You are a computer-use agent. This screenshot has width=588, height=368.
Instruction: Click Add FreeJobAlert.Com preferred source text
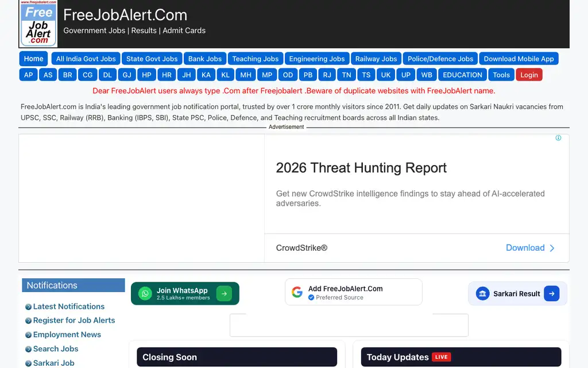pyautogui.click(x=345, y=289)
